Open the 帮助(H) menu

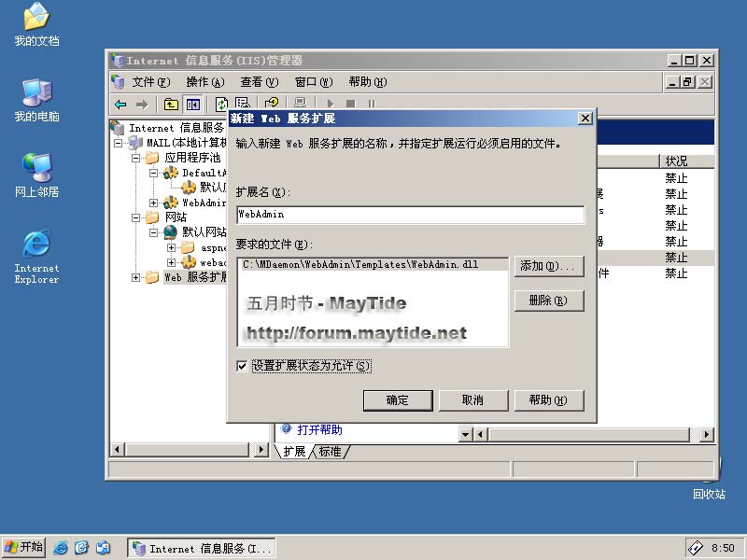[x=368, y=82]
